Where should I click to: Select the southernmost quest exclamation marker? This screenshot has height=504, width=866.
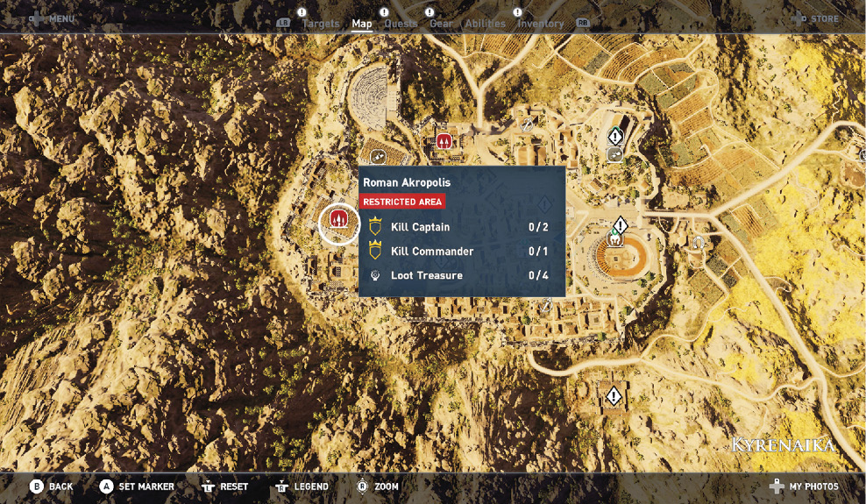(613, 396)
